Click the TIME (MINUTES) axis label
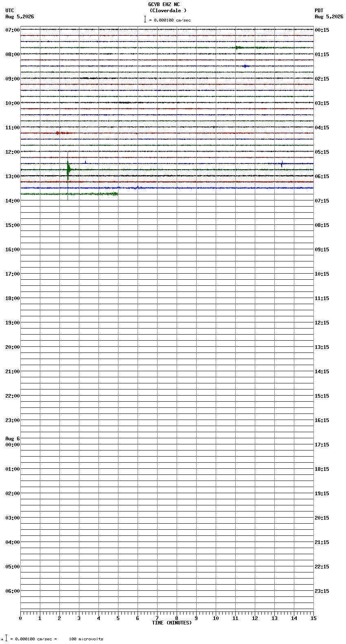This screenshot has width=346, height=644. tap(172, 623)
